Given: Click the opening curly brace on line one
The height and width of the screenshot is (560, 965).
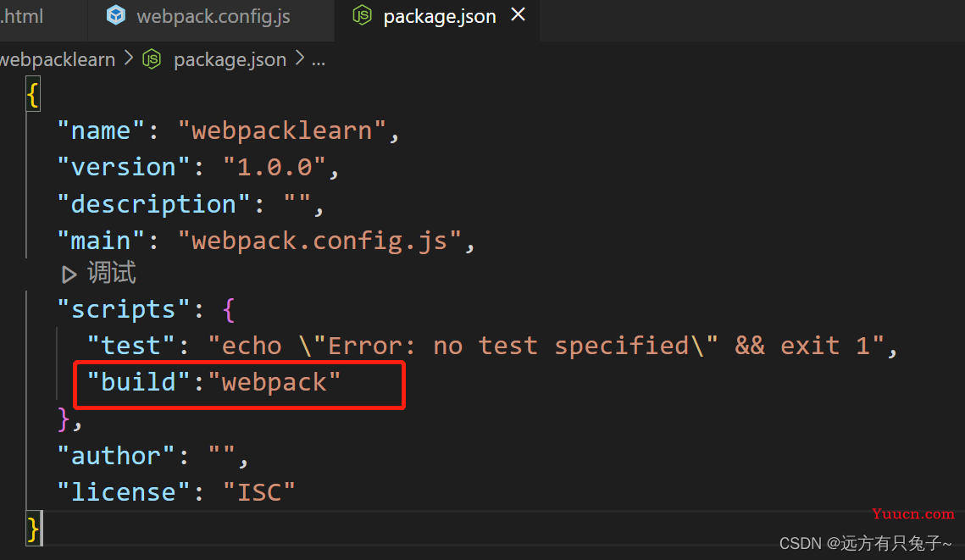Looking at the screenshot, I should pos(33,96).
